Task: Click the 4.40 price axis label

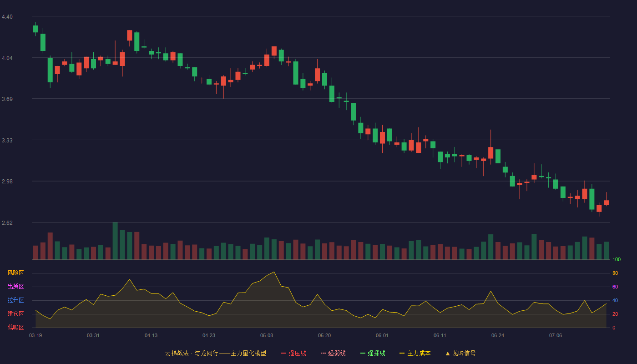Action: coord(7,17)
